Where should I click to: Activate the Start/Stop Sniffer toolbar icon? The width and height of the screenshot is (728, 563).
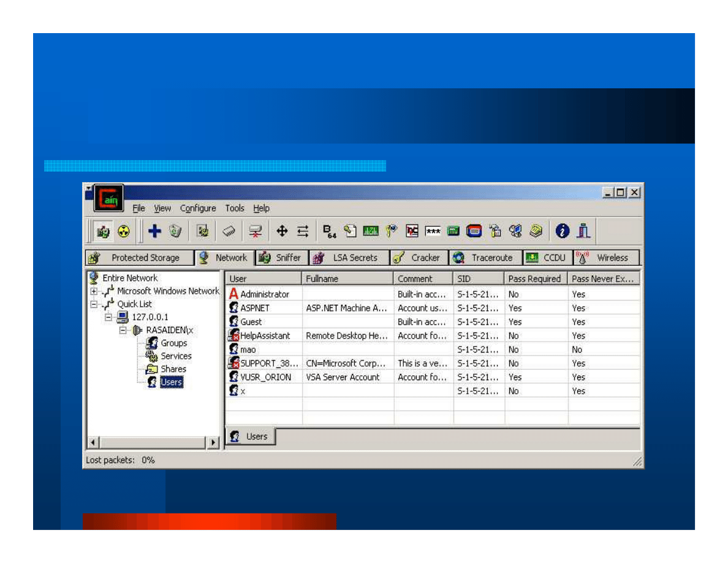(x=102, y=231)
